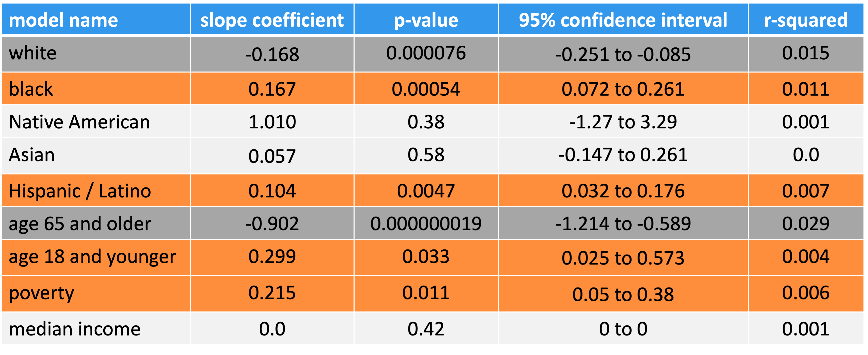Screen dimensions: 868x355
Task: Select the 'white' row label
Action: [x=33, y=53]
